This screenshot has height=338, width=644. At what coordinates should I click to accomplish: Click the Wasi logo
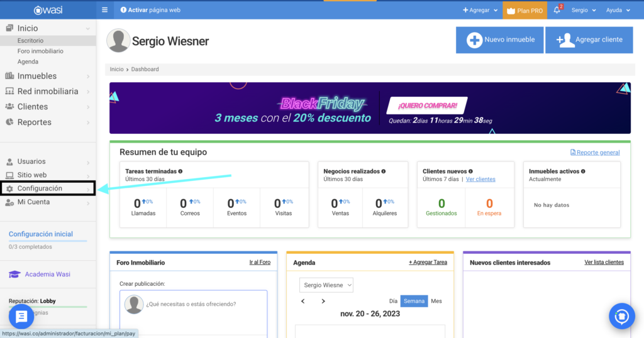[x=48, y=10]
